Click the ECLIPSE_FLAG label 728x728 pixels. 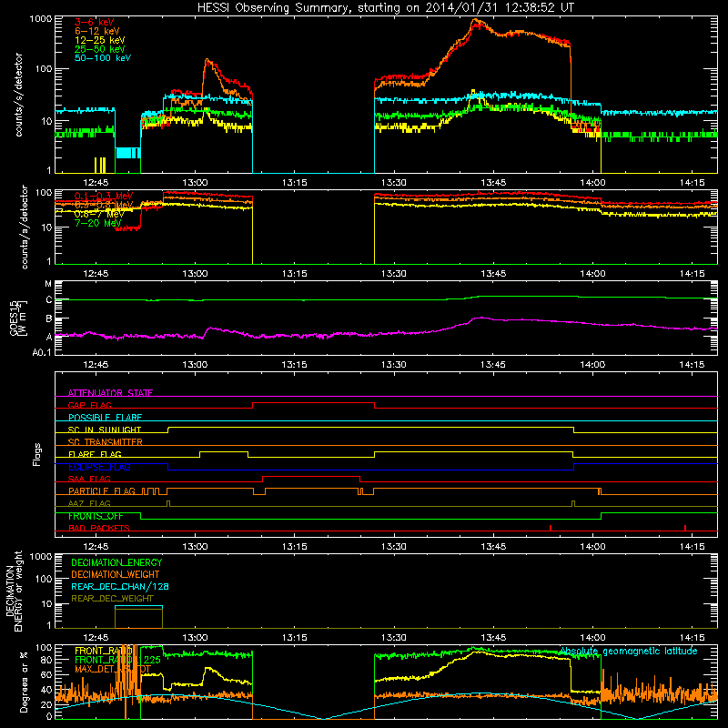99,467
